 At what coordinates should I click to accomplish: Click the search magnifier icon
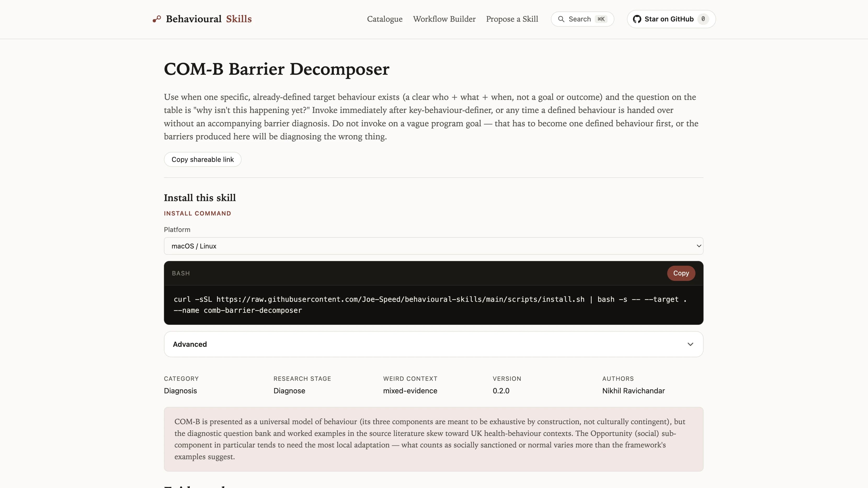point(561,19)
